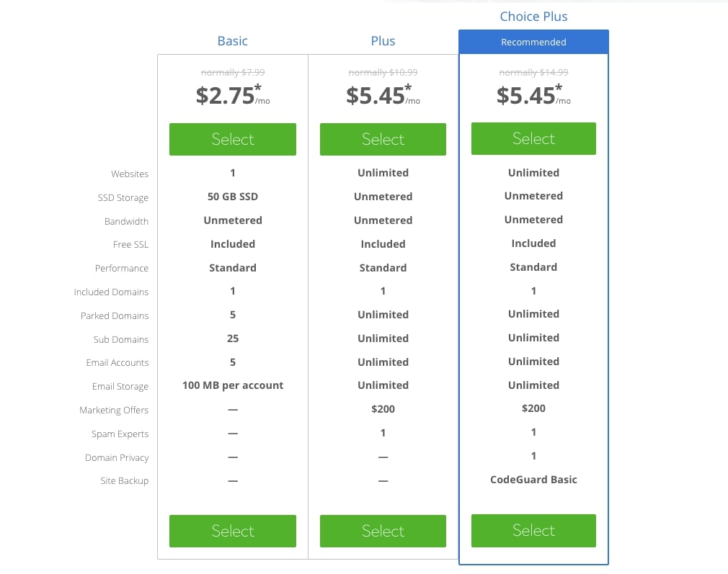Click the Spam Experts feature label
728x574 pixels.
pos(120,434)
